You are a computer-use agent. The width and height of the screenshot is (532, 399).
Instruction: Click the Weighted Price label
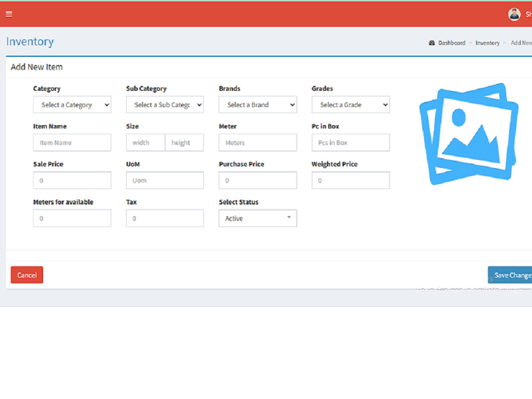(x=335, y=164)
